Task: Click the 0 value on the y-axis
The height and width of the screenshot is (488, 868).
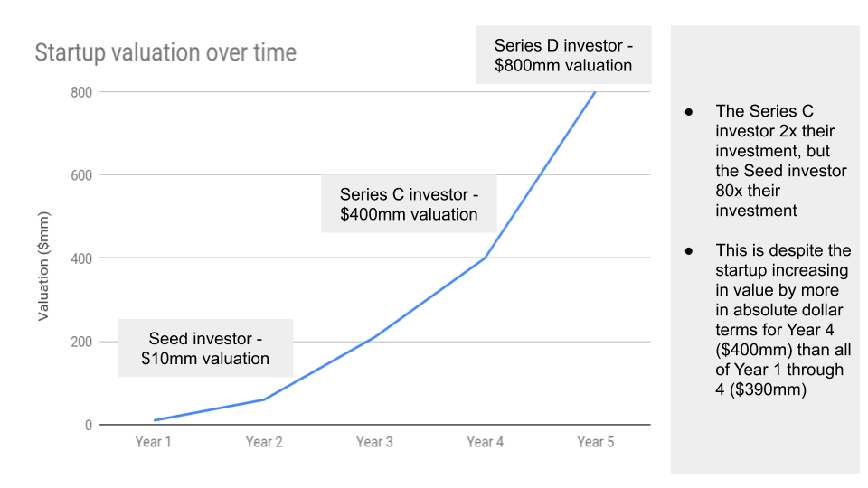Action: 89,426
